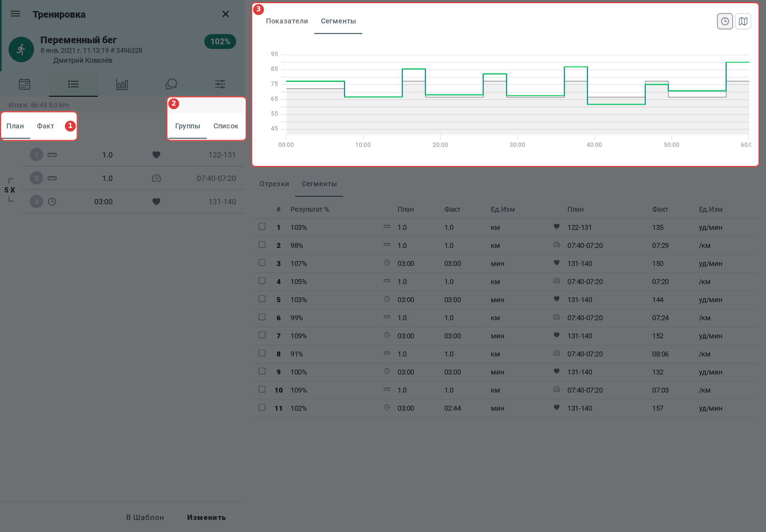Open the hamburger menu
Viewport: 766px width, 532px height.
(16, 14)
